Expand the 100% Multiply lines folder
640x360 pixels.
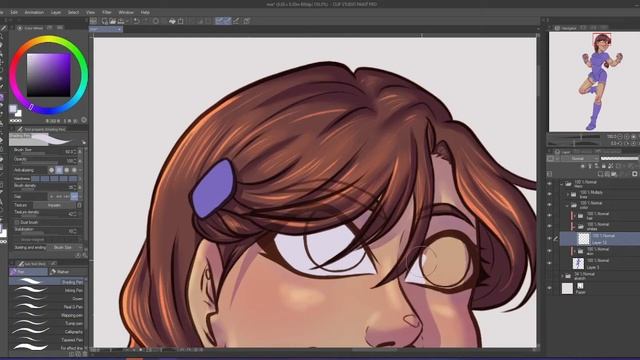(568, 194)
